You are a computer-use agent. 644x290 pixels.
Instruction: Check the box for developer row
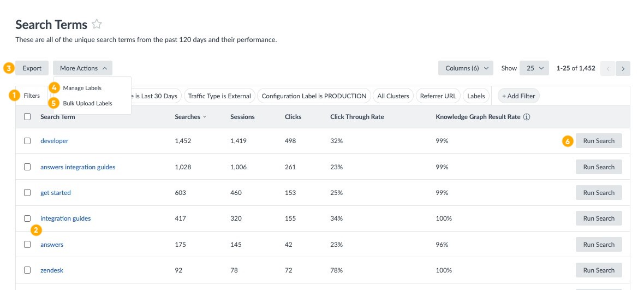point(27,141)
